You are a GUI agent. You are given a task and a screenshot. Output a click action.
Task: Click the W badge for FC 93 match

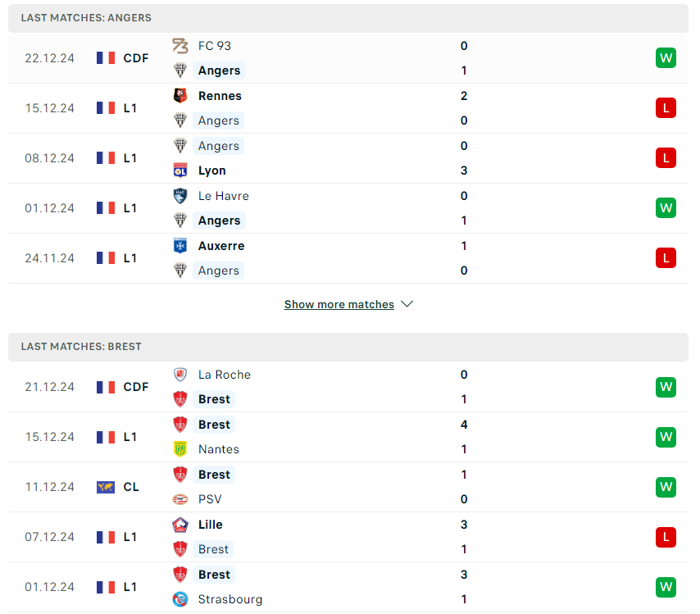click(666, 58)
